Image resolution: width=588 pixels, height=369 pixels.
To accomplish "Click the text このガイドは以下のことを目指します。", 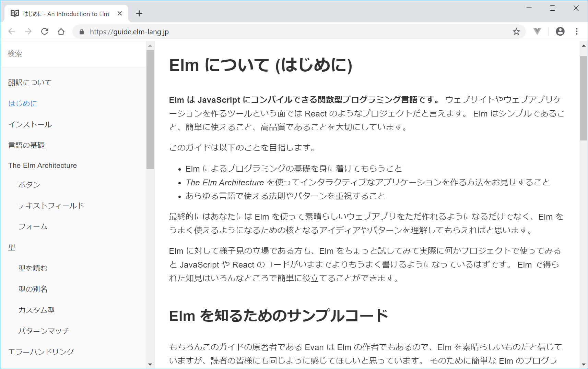I will 242,148.
